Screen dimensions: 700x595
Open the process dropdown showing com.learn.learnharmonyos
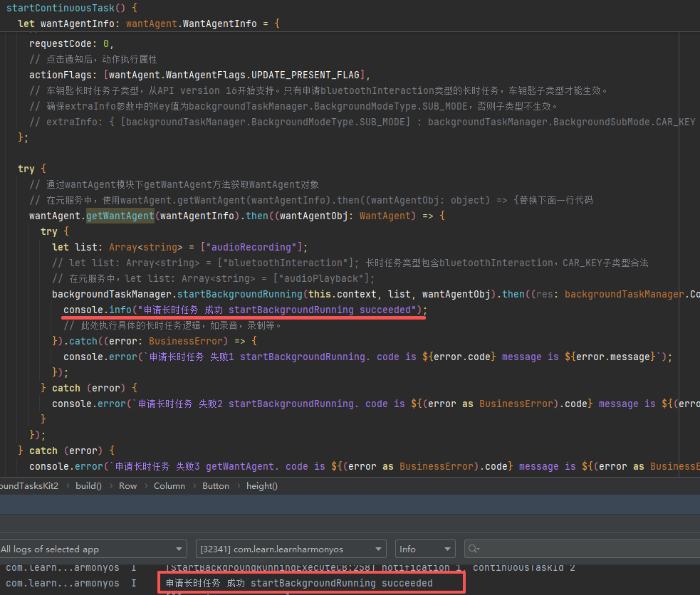click(x=291, y=549)
